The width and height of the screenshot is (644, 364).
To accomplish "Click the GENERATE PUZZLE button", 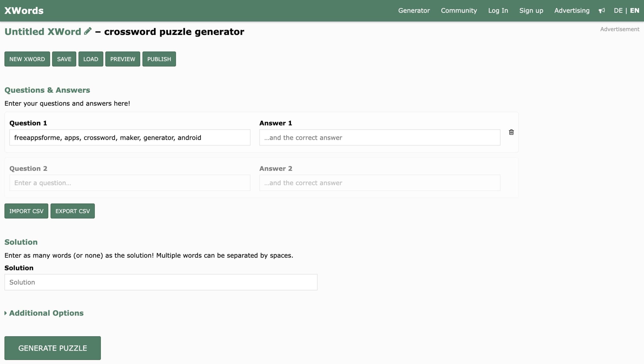I will coord(53,348).
